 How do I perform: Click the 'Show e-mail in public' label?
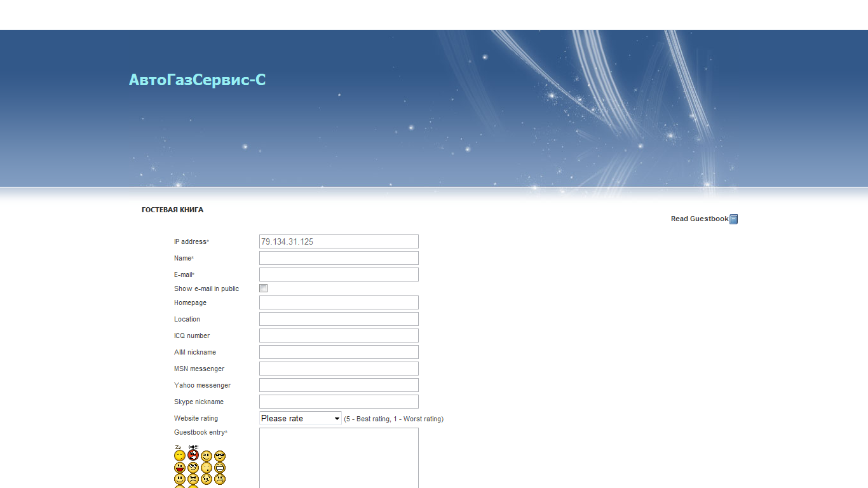click(207, 288)
